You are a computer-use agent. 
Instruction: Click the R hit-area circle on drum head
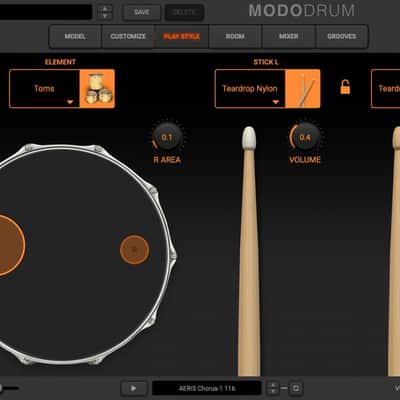click(134, 250)
